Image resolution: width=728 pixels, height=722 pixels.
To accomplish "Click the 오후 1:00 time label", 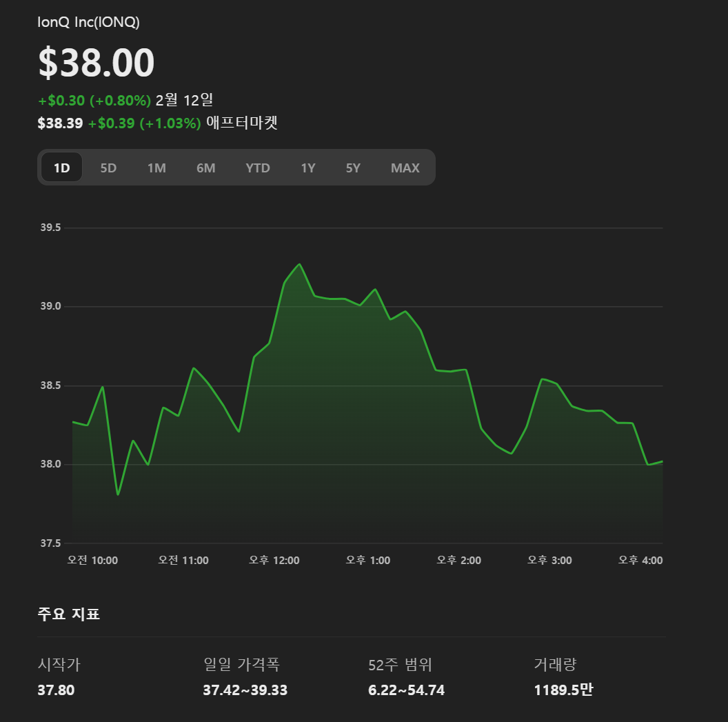I will (x=368, y=561).
